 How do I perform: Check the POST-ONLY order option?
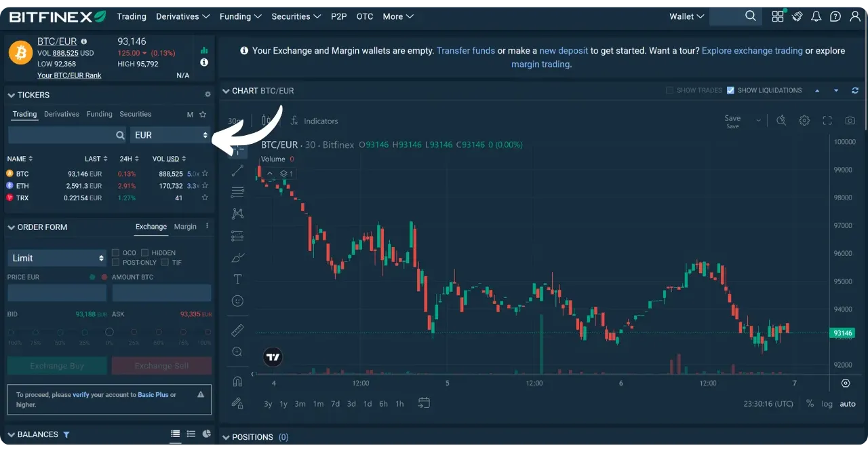115,262
